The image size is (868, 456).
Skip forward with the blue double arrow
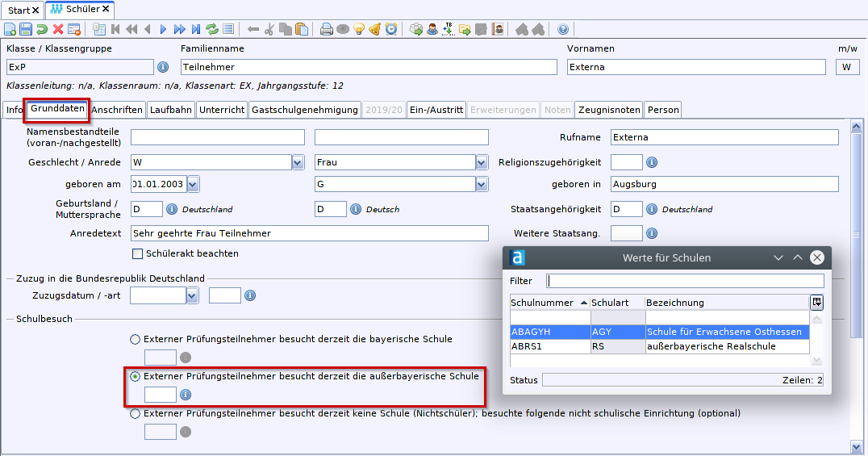tap(179, 29)
